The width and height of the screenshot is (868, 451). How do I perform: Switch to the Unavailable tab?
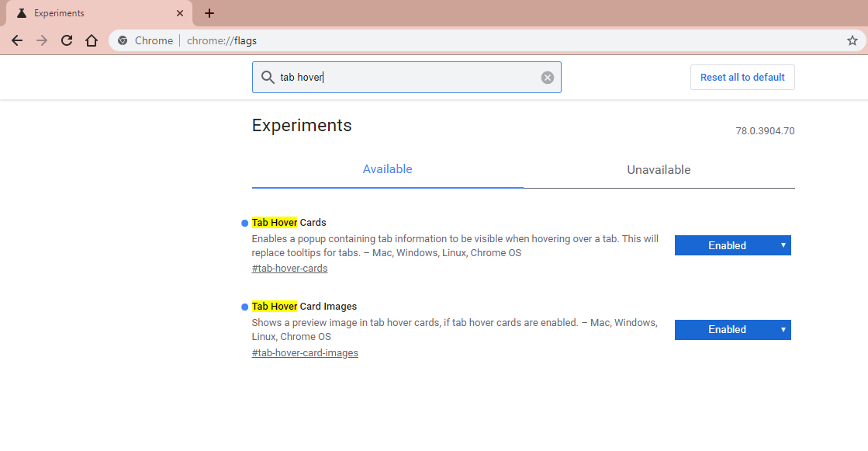(x=659, y=170)
